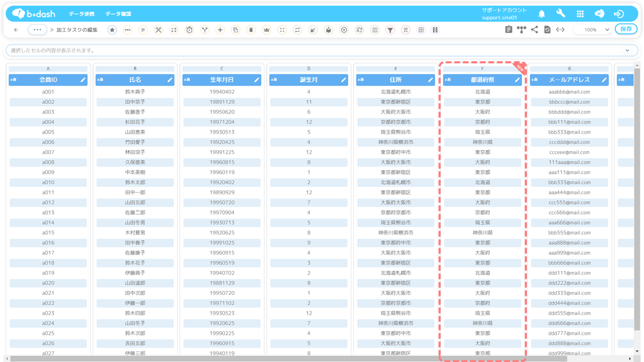Select the name cell 鈴木典子

(135, 92)
